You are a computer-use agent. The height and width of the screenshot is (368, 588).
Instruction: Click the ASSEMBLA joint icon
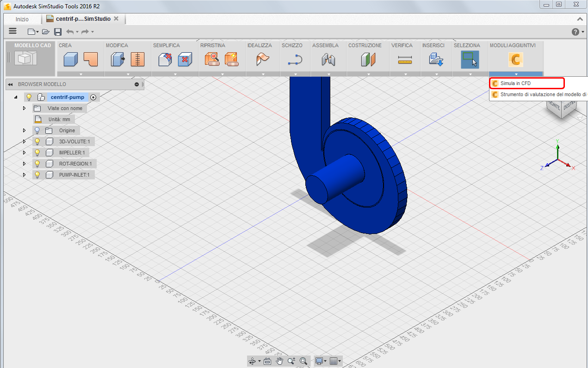(328, 60)
